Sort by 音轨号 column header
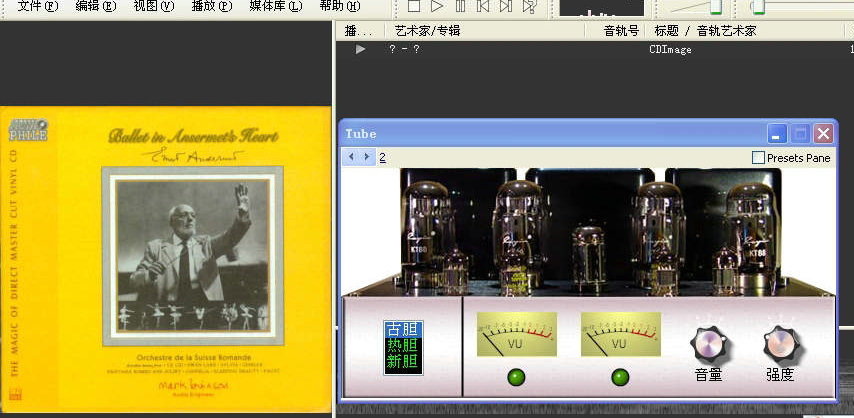854x418 pixels. (x=621, y=31)
